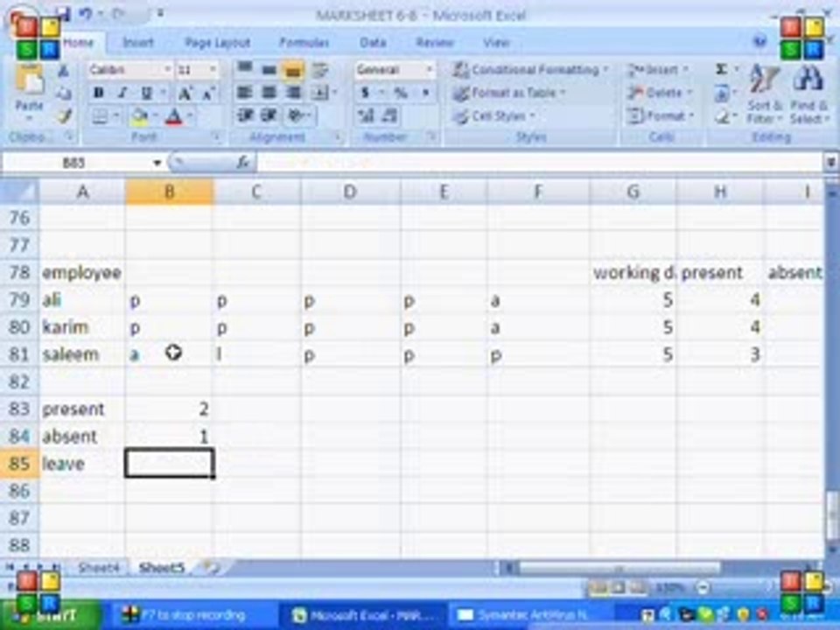Click the Start button on taskbar
The width and height of the screenshot is (840, 630).
pos(52,615)
